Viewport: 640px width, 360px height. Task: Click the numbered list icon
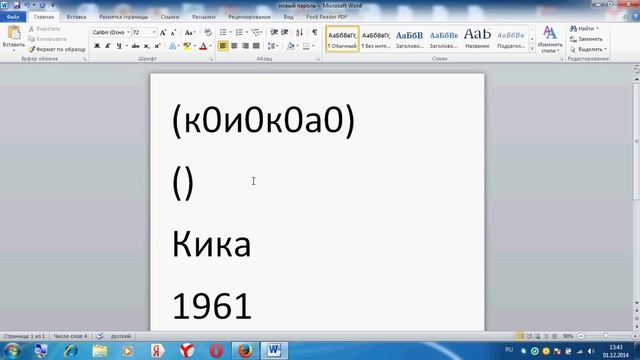point(239,32)
